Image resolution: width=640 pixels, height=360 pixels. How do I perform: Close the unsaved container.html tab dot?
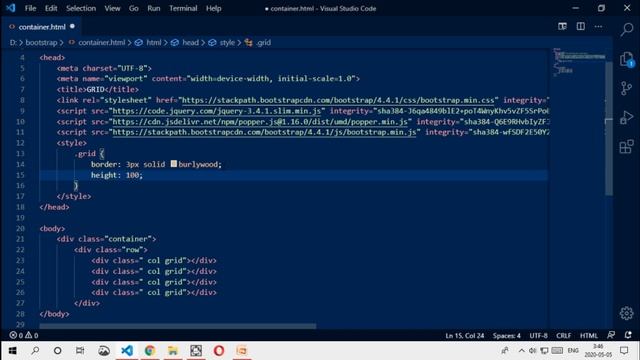coord(72,27)
